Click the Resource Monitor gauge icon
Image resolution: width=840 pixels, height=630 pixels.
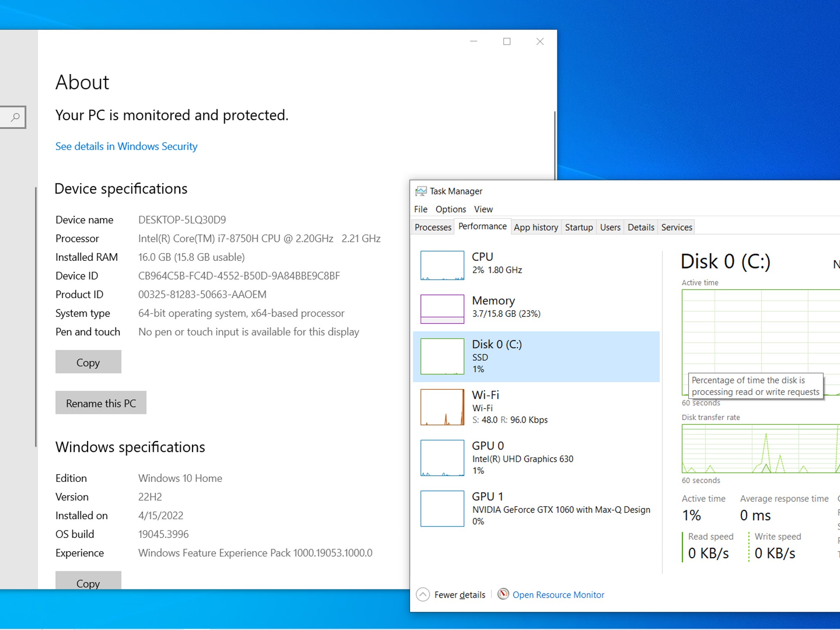[503, 594]
